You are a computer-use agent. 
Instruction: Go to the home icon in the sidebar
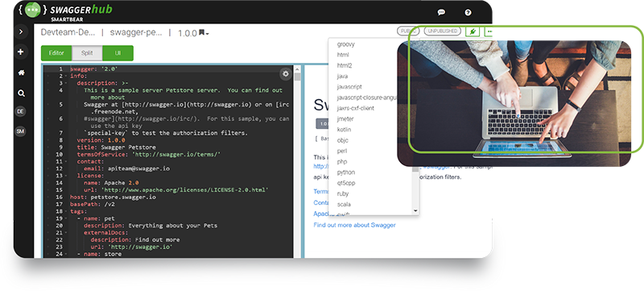[x=21, y=73]
